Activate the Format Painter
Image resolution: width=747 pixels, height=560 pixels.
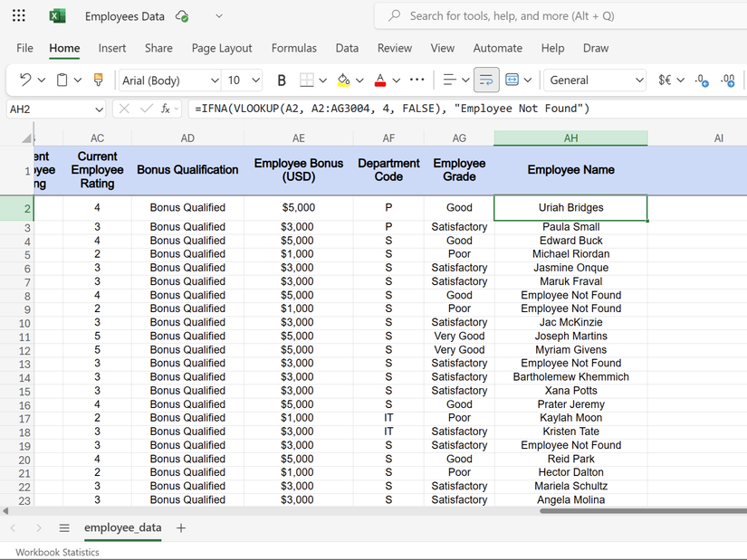point(98,80)
